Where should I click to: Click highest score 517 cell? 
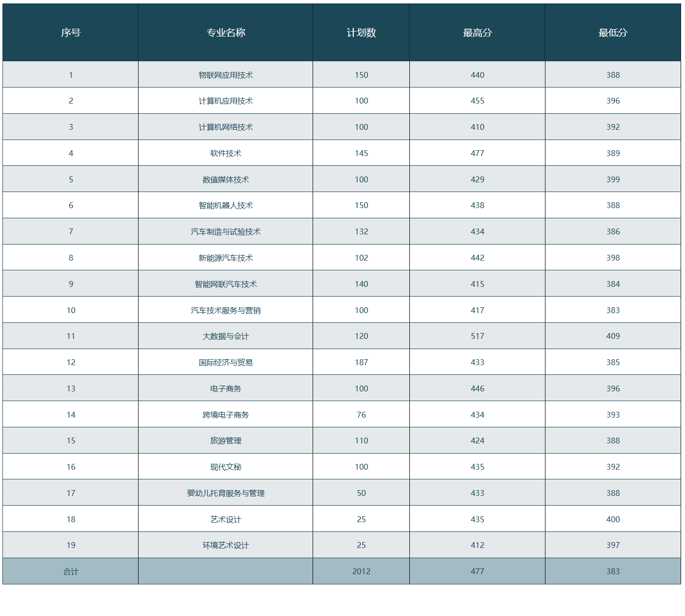[477, 336]
